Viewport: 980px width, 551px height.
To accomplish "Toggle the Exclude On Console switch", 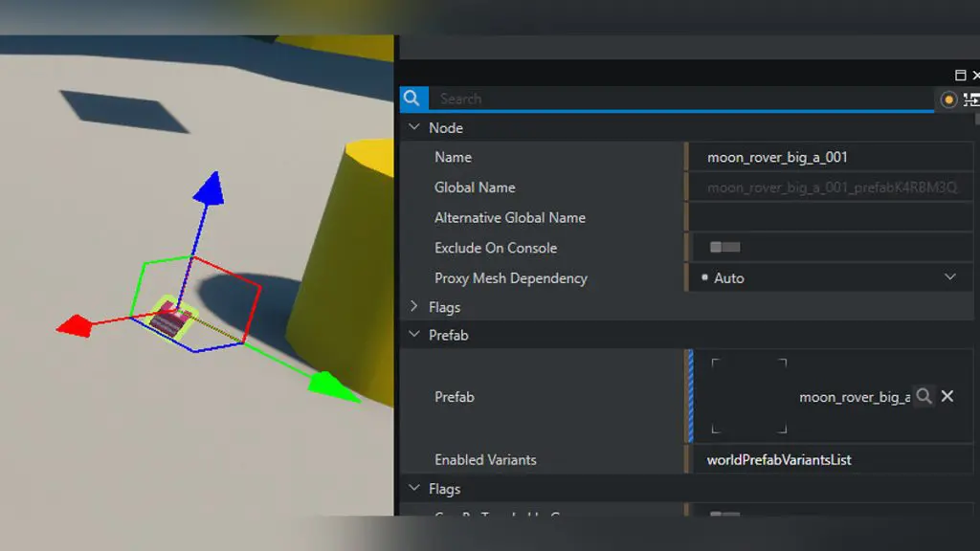I will point(724,248).
